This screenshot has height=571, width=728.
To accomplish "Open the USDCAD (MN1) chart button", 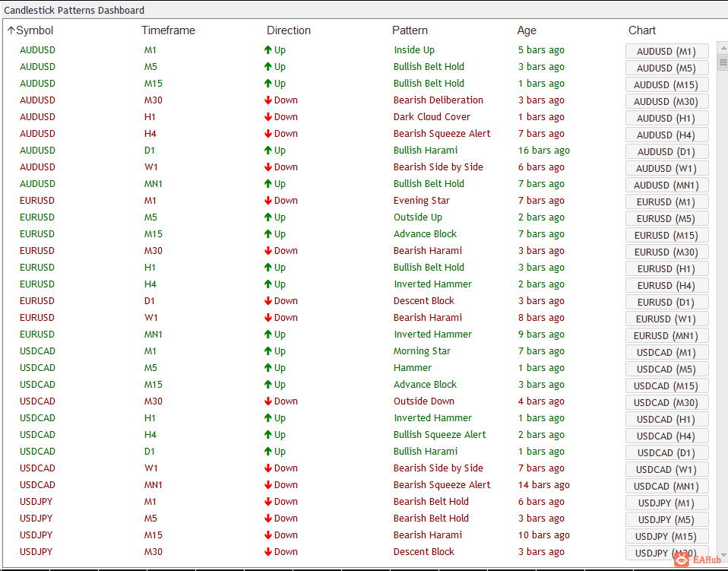I will pos(666,486).
